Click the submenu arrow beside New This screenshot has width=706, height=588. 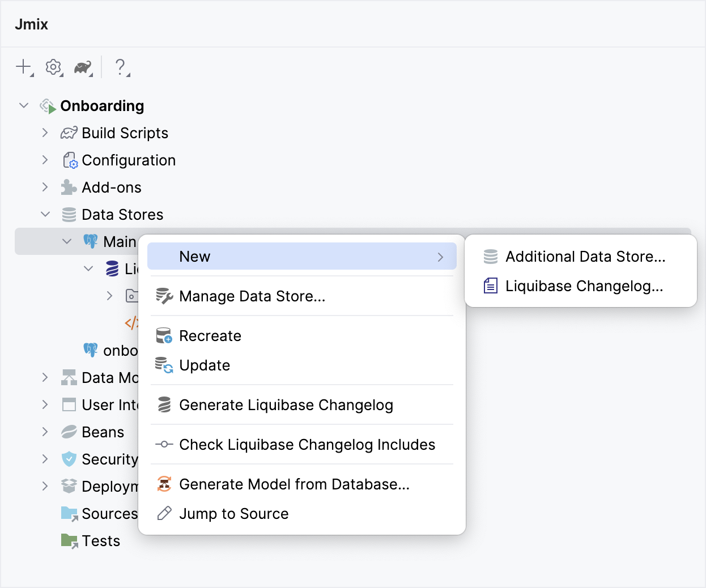pos(440,257)
